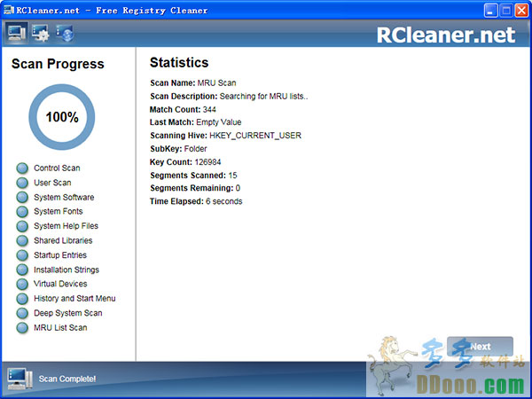
Task: Click the Shared Libraries status circle
Action: 22,240
